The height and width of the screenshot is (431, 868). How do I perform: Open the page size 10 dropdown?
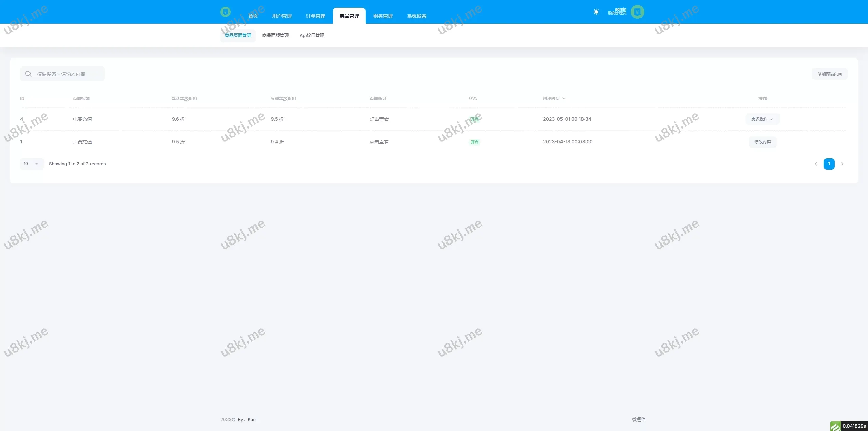click(32, 164)
